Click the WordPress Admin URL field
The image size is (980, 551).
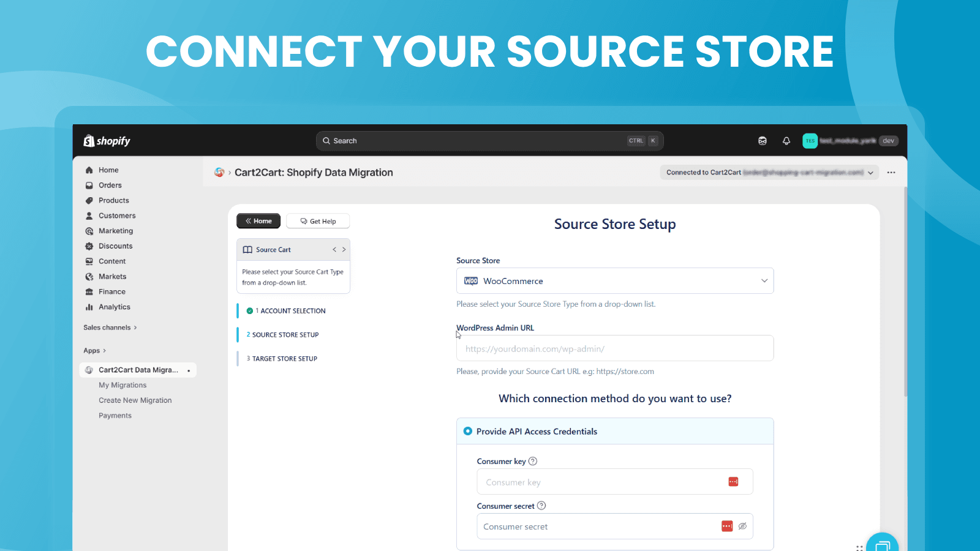click(615, 348)
